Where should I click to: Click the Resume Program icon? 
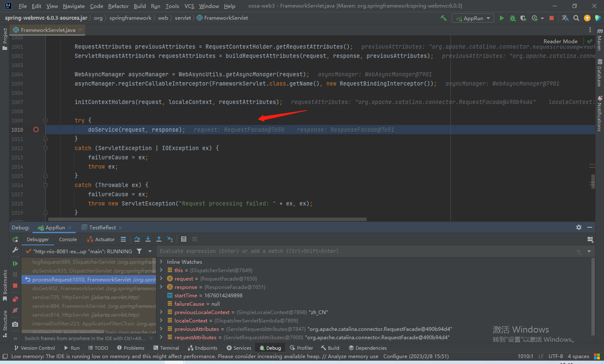point(15,263)
